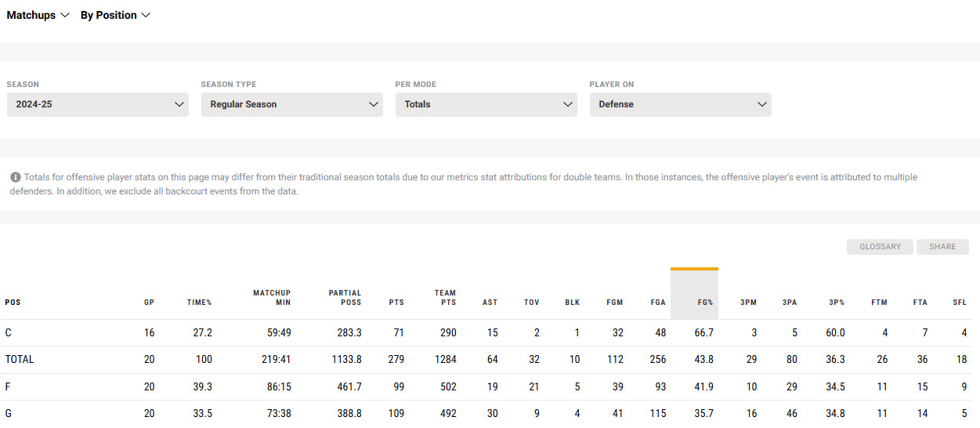Viewport: 980px width, 428px height.
Task: Change the Player On Defense selector
Action: click(680, 104)
